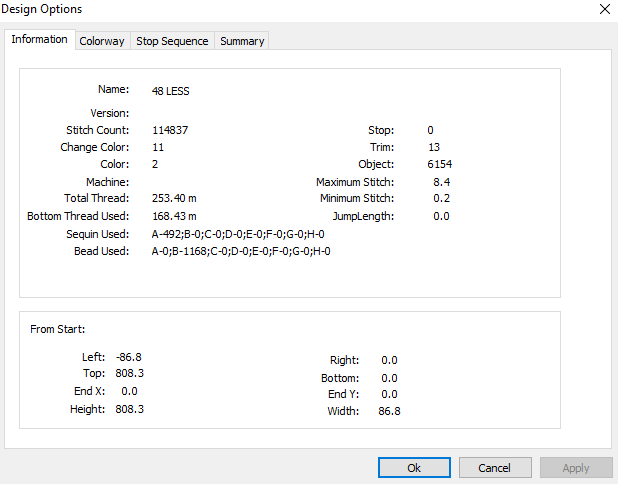Click the Object value 6154
This screenshot has width=618, height=484.
pos(440,164)
